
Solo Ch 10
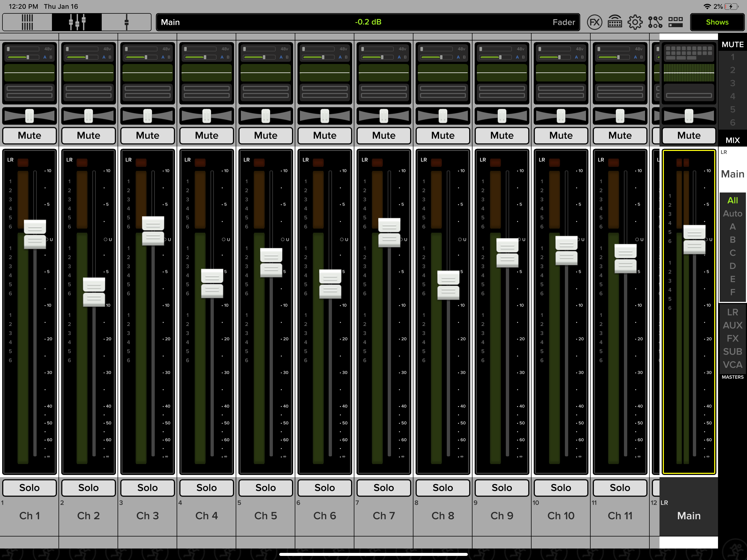pos(561,488)
